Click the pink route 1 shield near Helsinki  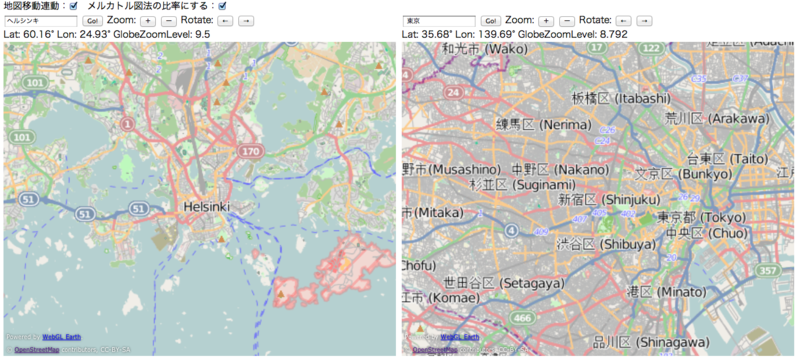pyautogui.click(x=128, y=123)
